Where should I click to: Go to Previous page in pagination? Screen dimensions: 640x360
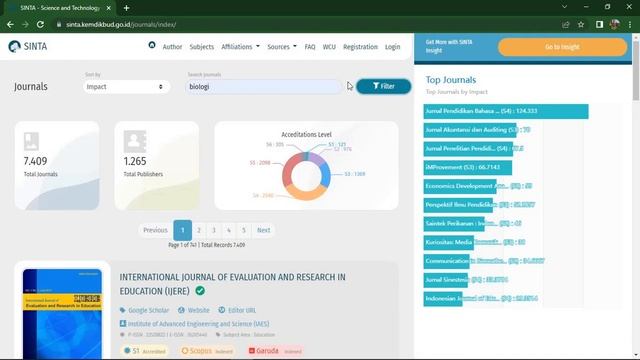click(x=156, y=230)
